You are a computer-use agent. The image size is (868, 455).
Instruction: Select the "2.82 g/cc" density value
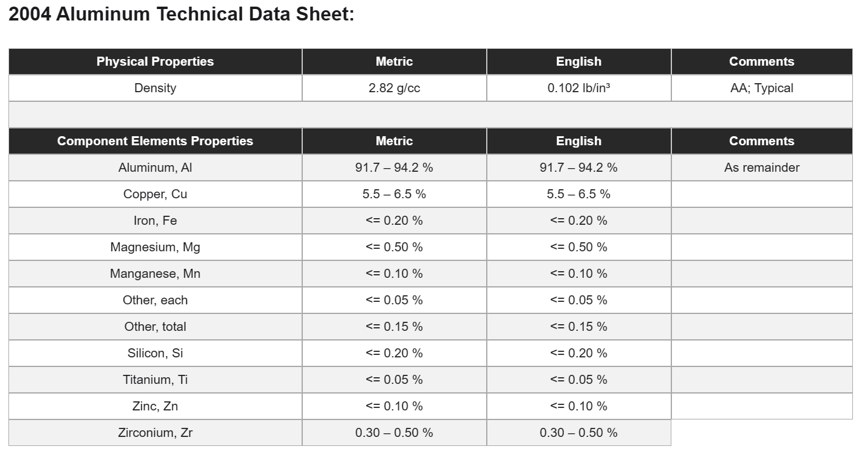pos(394,88)
